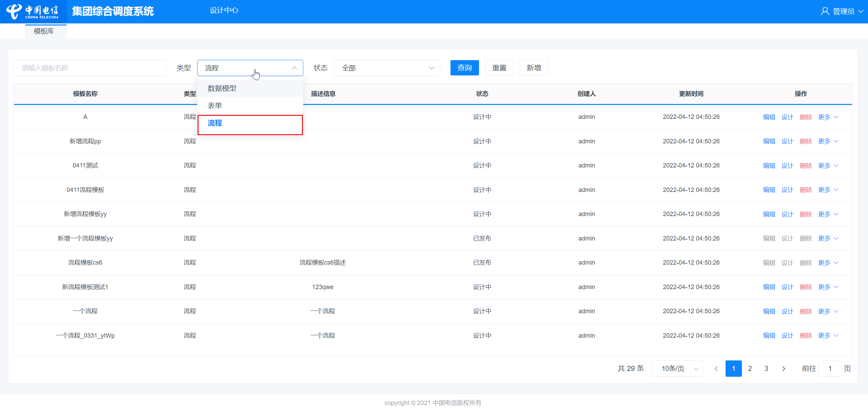
Task: Open design for 新流程模板测试1 row
Action: (787, 287)
